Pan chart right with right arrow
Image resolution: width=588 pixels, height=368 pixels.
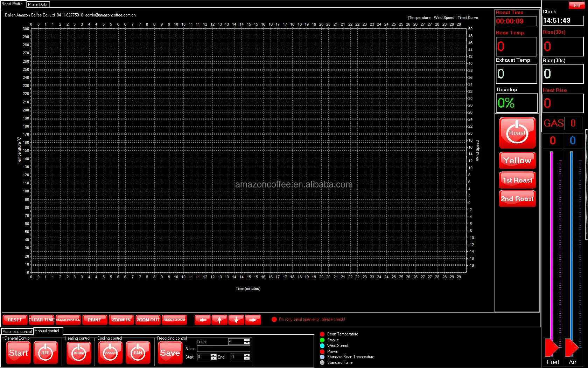point(253,320)
